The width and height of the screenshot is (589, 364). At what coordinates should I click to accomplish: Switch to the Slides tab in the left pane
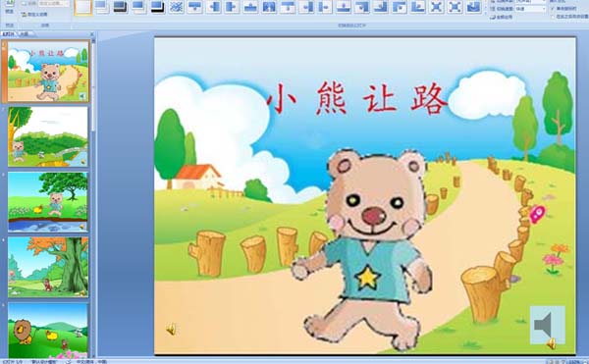pos(9,33)
